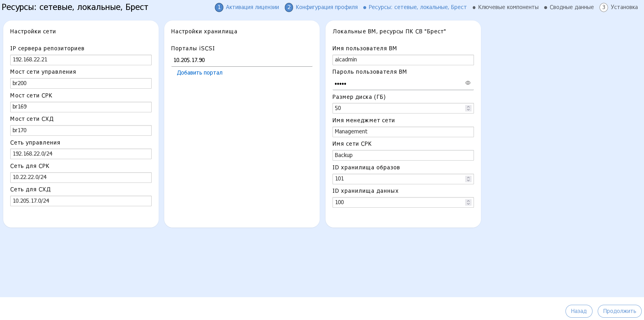Use the ID хранилища образов stepper arrows

468,179
